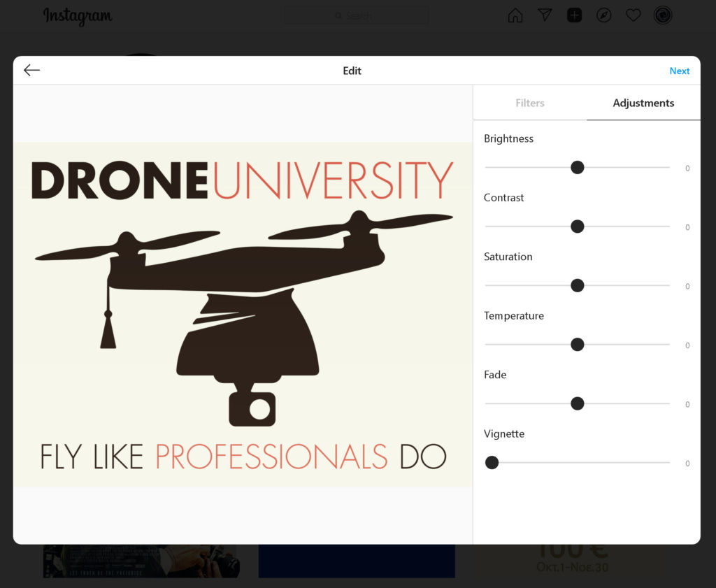Click the Temperature slider knob
This screenshot has width=716, height=588.
tap(577, 345)
